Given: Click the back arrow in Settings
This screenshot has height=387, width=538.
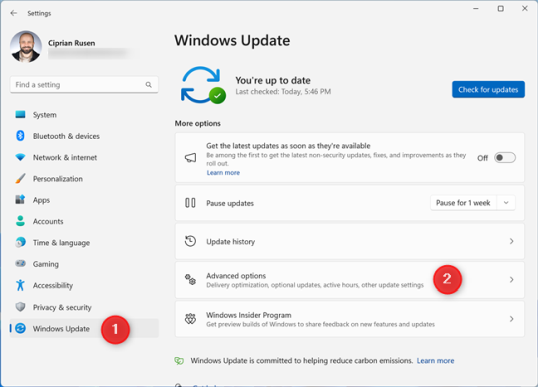Looking at the screenshot, I should pos(14,13).
